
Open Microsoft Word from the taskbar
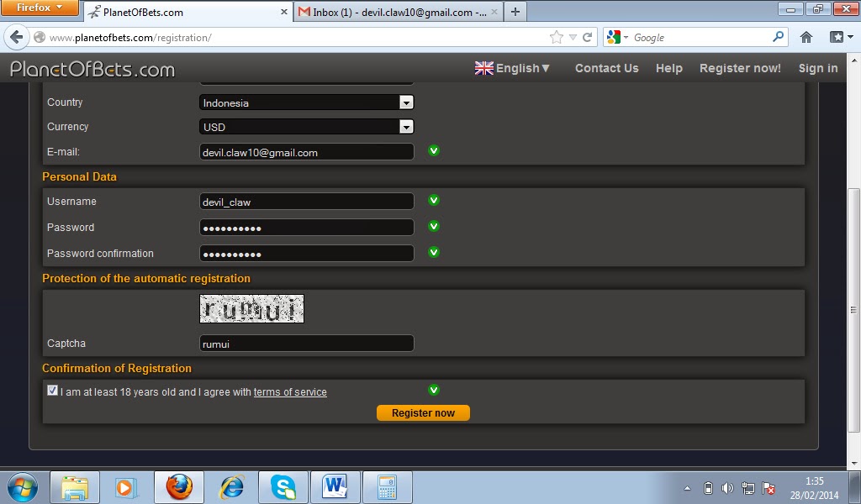[x=335, y=487]
